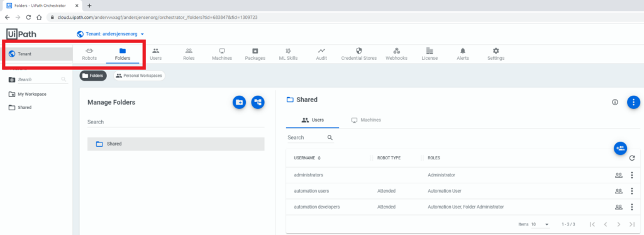Click the add new folder icon

tap(239, 102)
